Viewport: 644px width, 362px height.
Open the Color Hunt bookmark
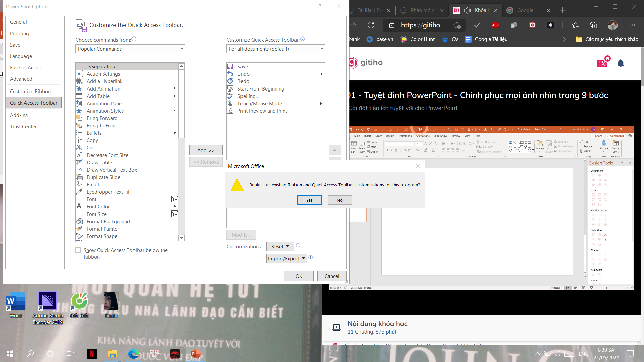(x=418, y=39)
